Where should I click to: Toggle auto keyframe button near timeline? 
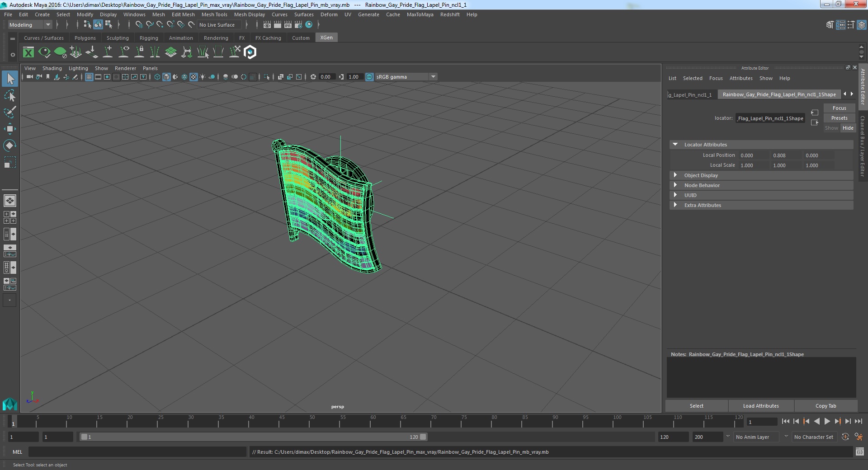(845, 437)
